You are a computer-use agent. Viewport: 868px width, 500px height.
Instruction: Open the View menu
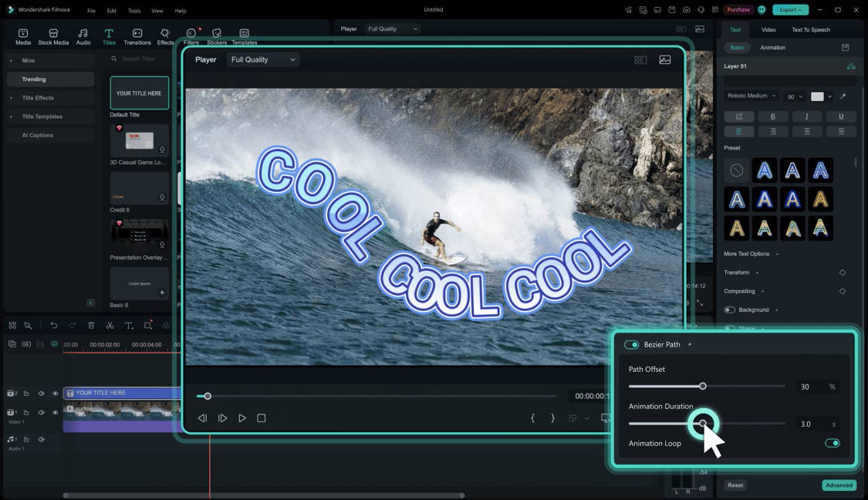[x=157, y=11]
